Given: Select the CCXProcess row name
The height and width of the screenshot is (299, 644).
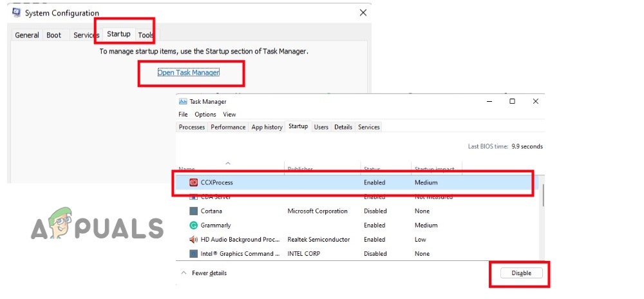Looking at the screenshot, I should (217, 182).
